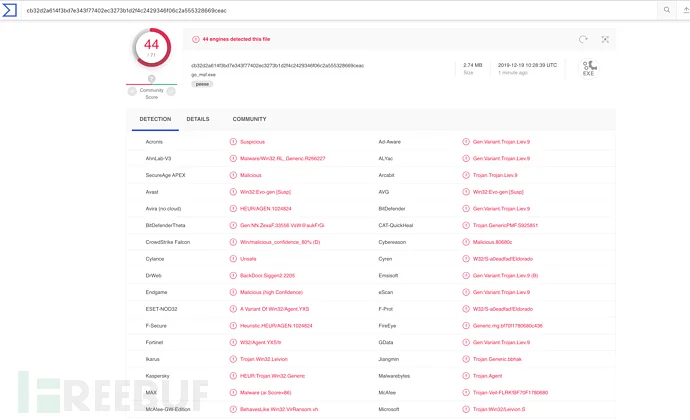Viewport: 690px width, 420px height.
Task: Click the search magnifier icon
Action: pos(667,10)
